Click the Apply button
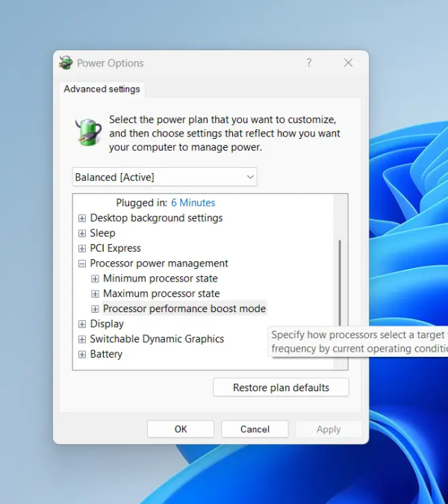 pos(329,429)
